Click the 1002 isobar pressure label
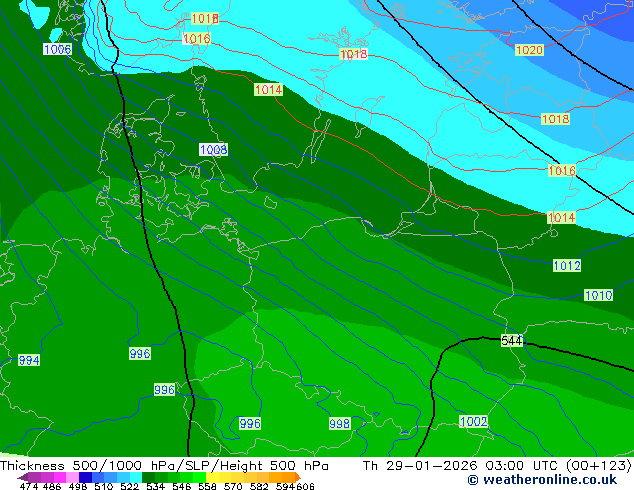This screenshot has height=490, width=634. pos(473,421)
